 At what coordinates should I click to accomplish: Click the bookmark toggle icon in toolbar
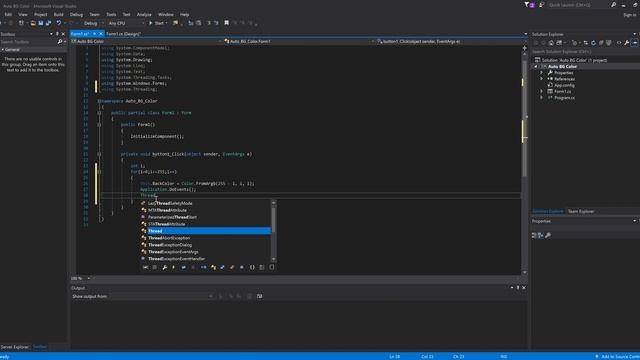(226, 23)
